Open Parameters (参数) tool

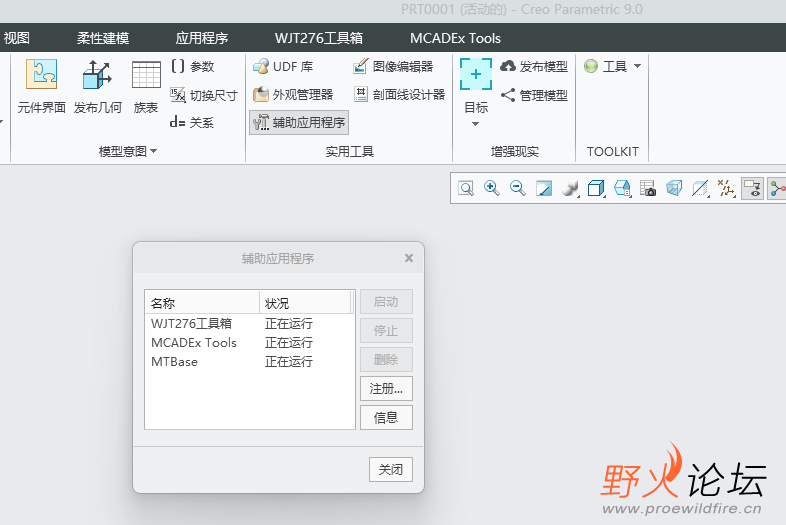(x=193, y=66)
